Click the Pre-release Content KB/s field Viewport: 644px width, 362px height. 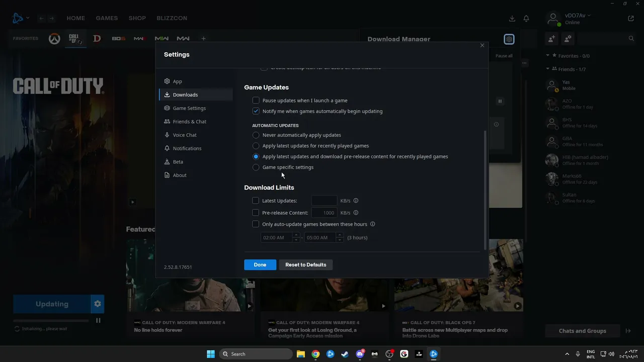pos(325,213)
